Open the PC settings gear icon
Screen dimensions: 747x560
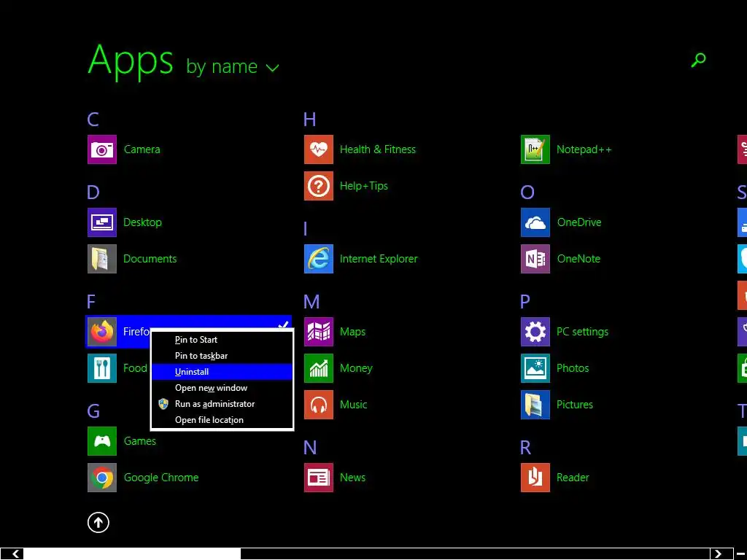535,332
